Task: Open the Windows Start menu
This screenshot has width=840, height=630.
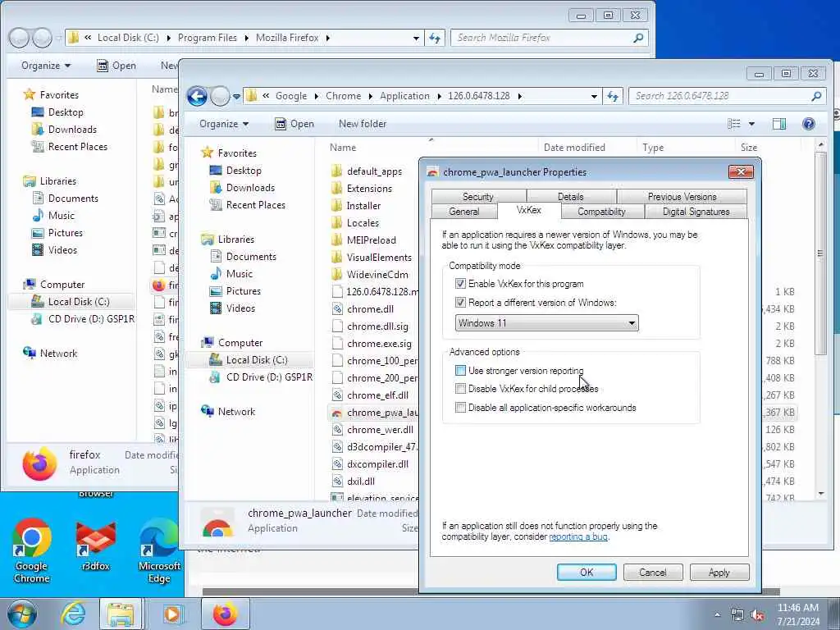Action: (21, 614)
